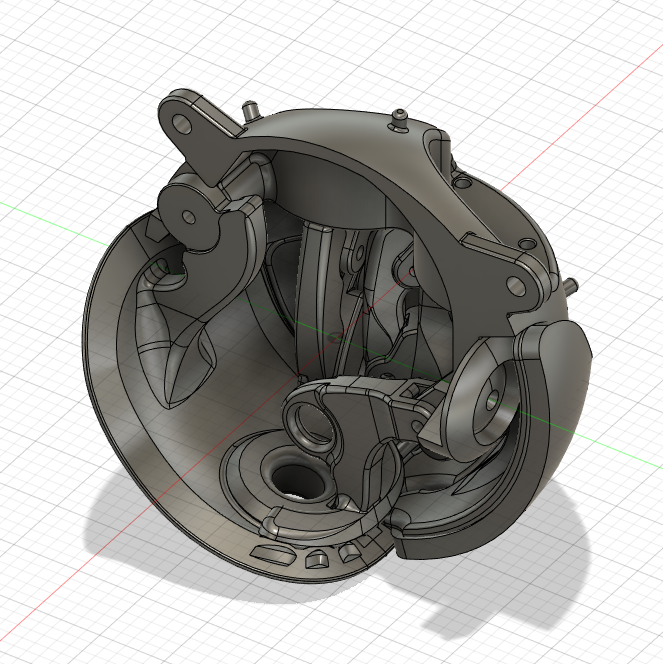Select the small pin on top of the housing
The height and width of the screenshot is (664, 663).
pyautogui.click(x=399, y=119)
